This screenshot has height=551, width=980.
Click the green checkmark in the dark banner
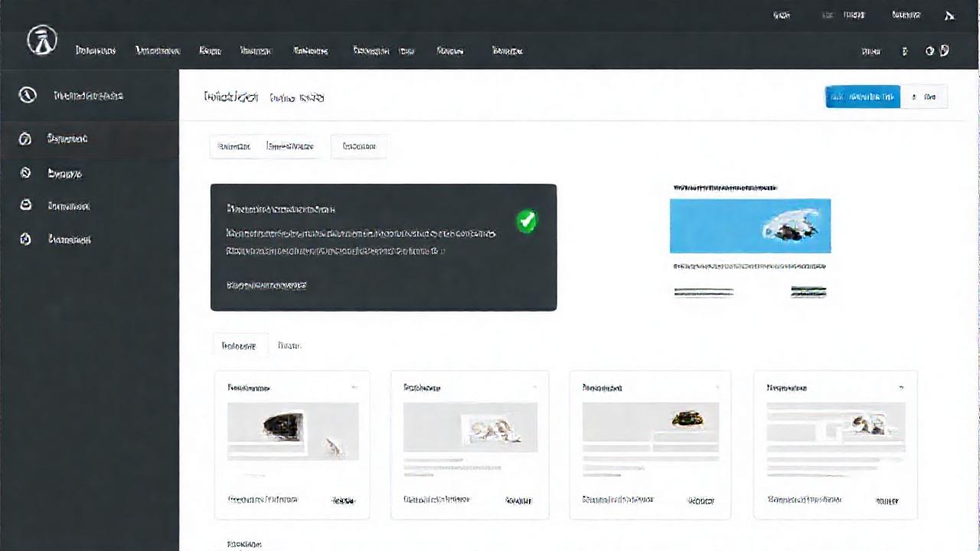pyautogui.click(x=527, y=222)
